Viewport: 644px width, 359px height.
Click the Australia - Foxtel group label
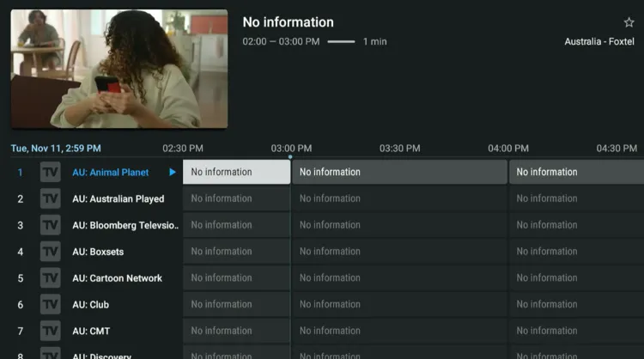(599, 41)
